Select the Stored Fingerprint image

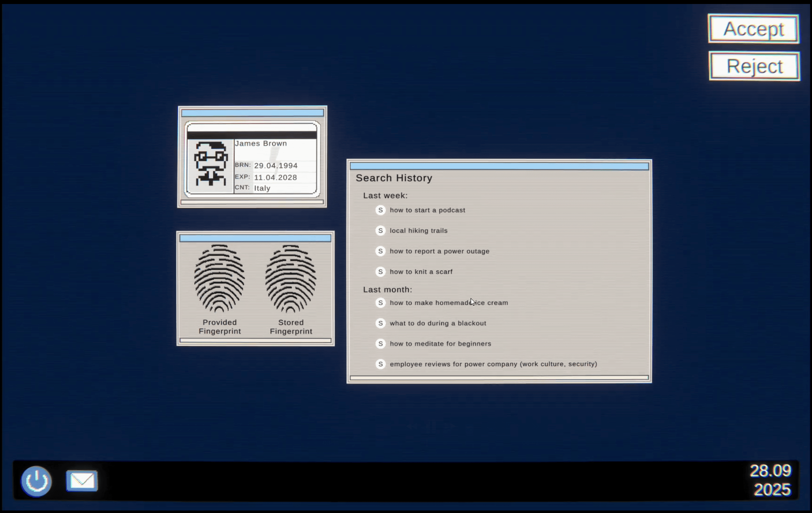click(291, 278)
